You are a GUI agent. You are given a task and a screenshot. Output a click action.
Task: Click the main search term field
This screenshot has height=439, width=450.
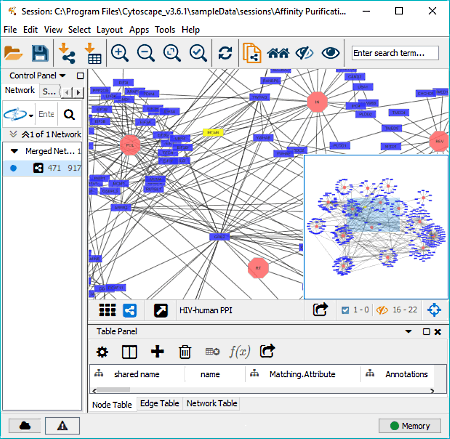point(395,53)
